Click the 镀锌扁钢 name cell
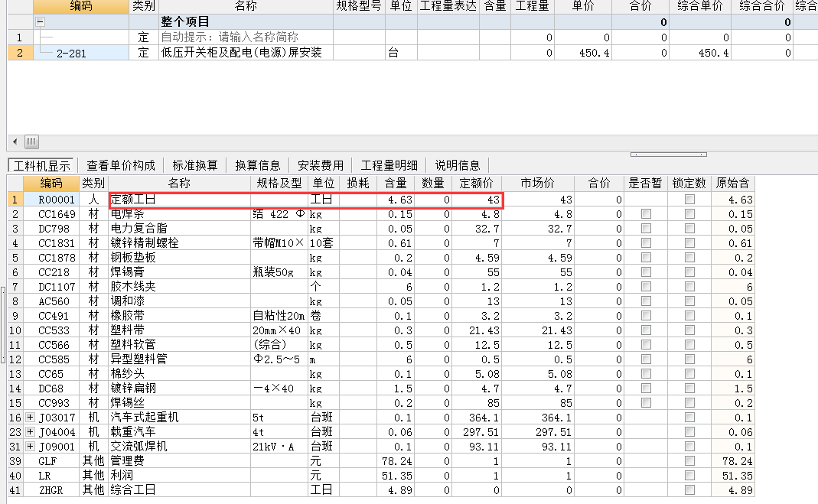818x504 pixels. (x=180, y=389)
